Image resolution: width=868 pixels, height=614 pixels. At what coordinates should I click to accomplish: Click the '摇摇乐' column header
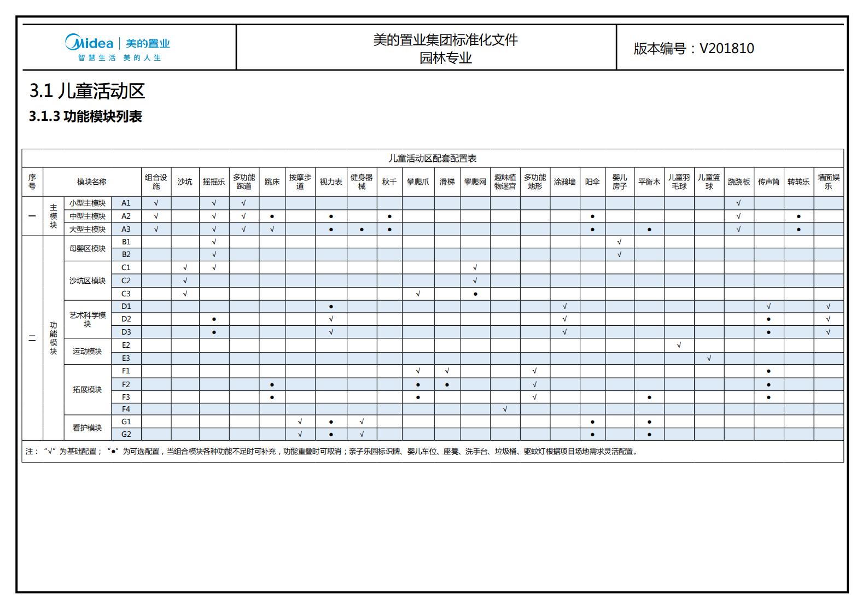214,182
